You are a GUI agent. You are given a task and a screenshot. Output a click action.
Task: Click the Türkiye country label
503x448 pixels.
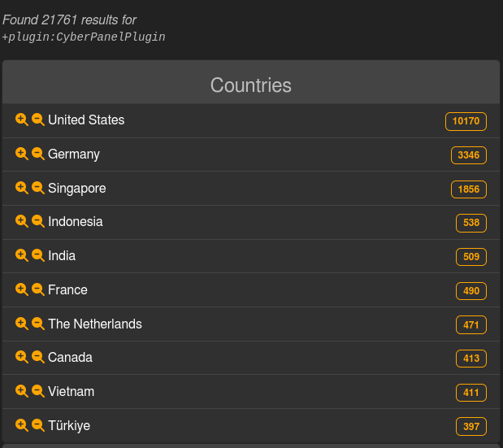[x=69, y=425]
